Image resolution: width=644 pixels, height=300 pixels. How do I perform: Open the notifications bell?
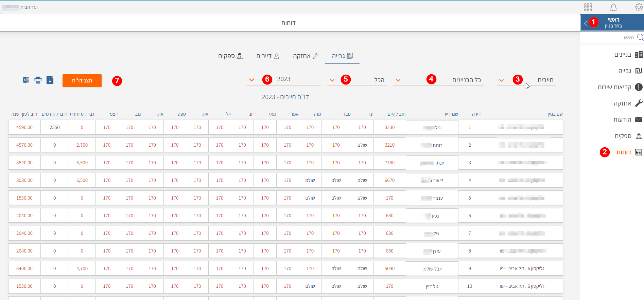click(613, 7)
